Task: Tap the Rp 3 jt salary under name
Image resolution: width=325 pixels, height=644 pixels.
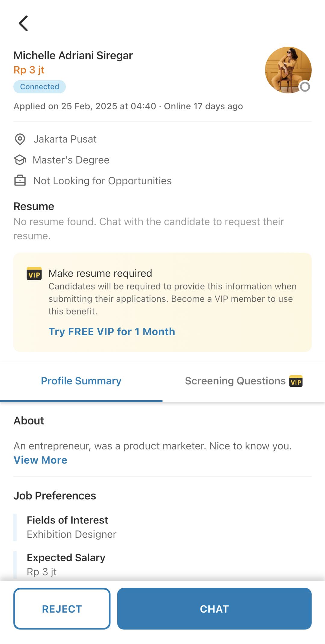Action: click(x=29, y=70)
